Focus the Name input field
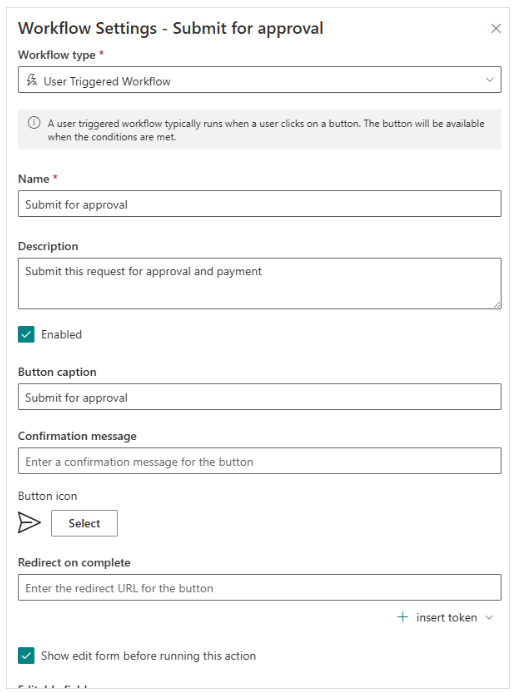Image resolution: width=516 pixels, height=692 pixels. point(260,204)
